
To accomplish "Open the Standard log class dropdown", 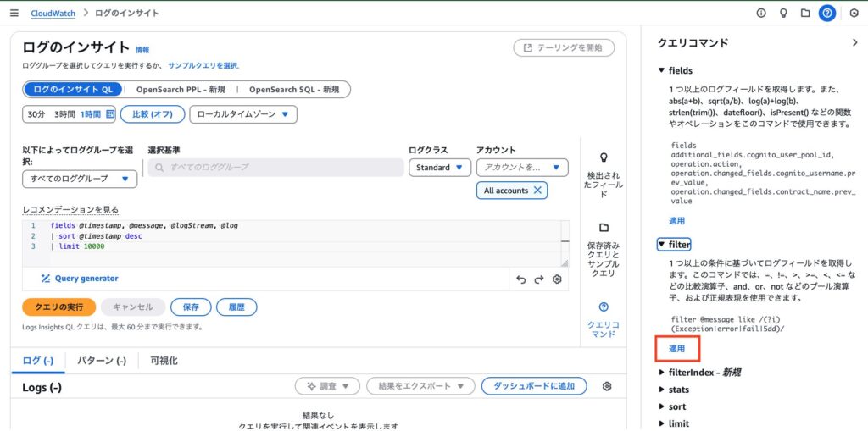I will pyautogui.click(x=440, y=167).
